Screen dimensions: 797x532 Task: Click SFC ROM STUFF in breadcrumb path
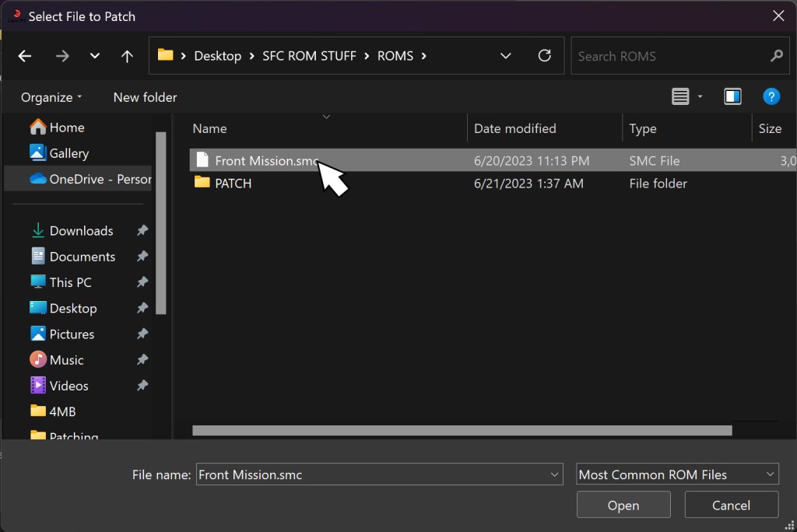click(x=309, y=56)
